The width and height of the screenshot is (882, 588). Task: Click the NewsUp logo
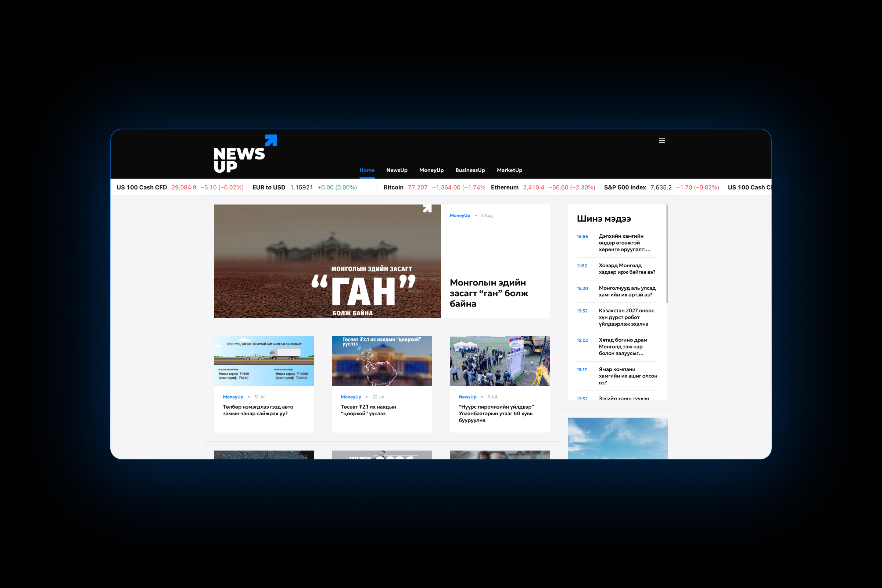pyautogui.click(x=245, y=154)
